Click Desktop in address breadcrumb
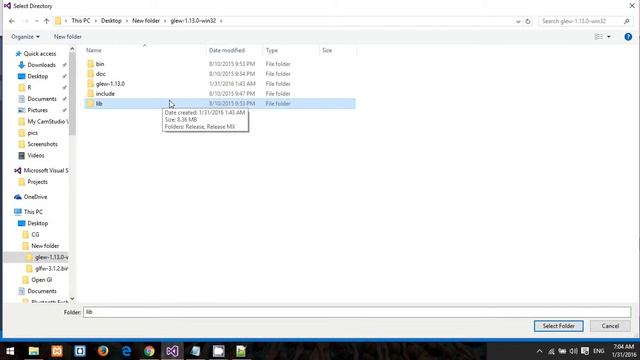640x360 pixels. coord(111,20)
